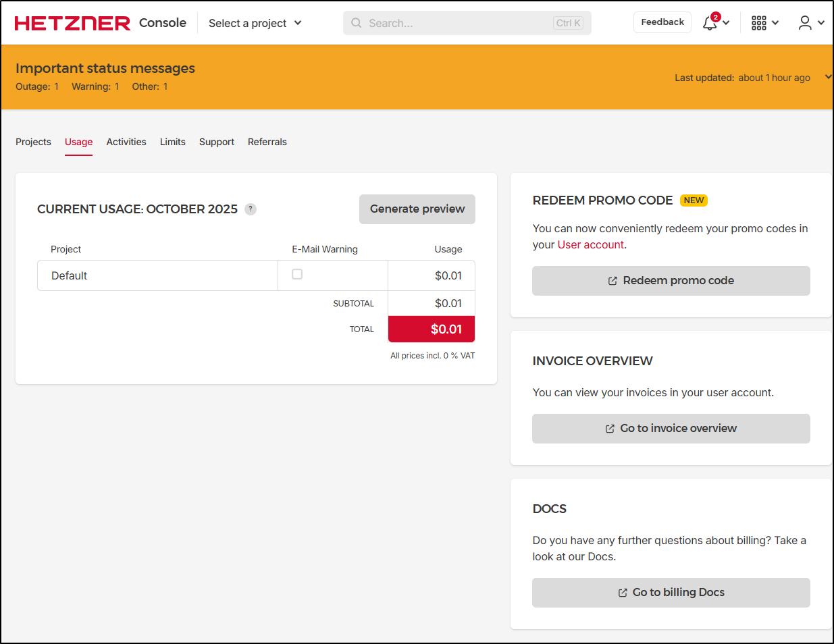Click the help question mark beside Current Usage
The image size is (834, 644).
pyautogui.click(x=251, y=209)
